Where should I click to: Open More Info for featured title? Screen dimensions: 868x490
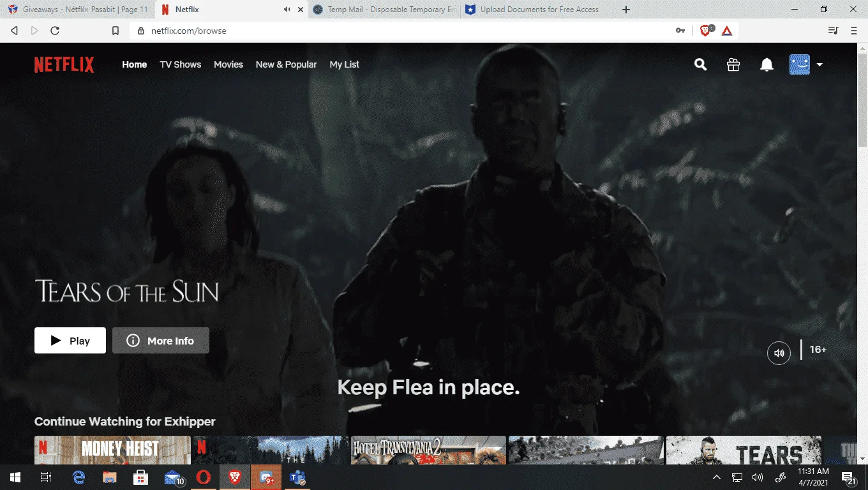(x=161, y=341)
